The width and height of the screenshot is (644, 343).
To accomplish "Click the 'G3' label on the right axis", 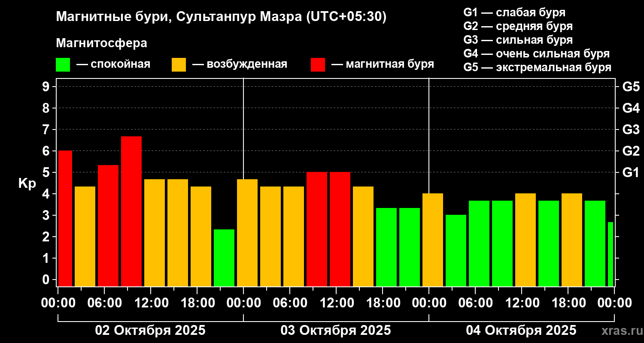I will [631, 130].
